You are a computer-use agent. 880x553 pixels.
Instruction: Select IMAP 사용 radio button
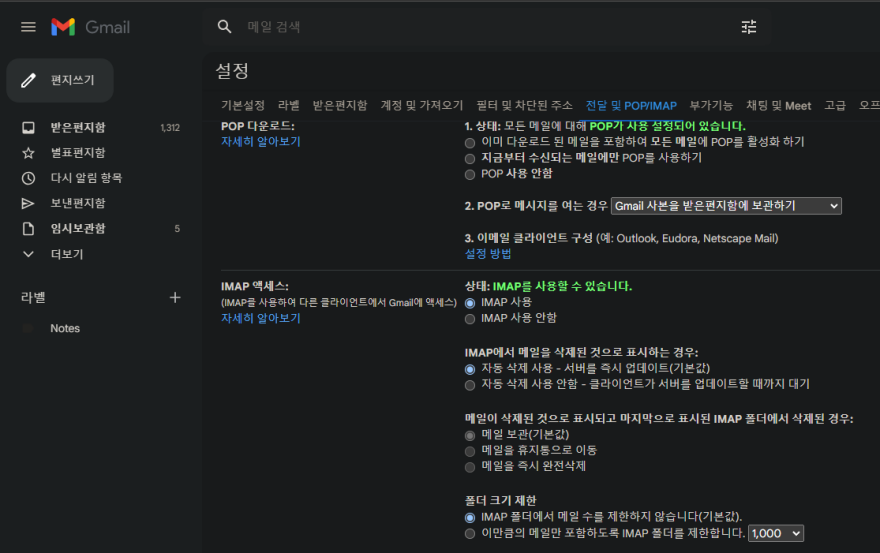(x=470, y=303)
